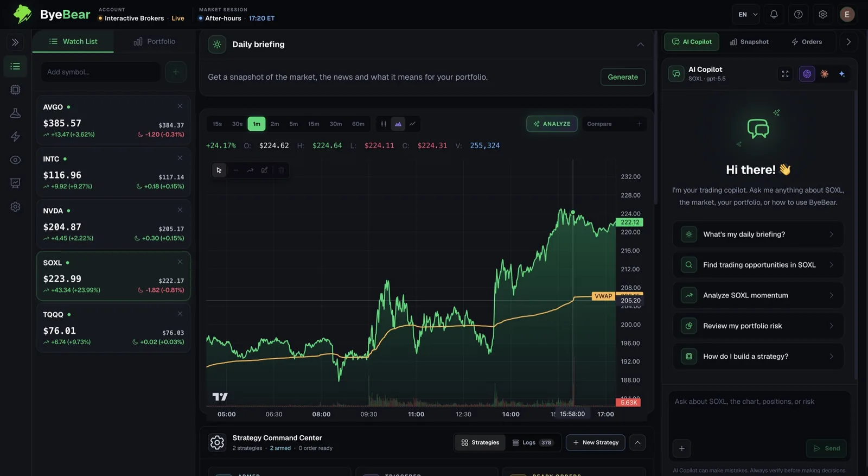Switch to area chart type
The image size is (868, 476).
tap(398, 124)
